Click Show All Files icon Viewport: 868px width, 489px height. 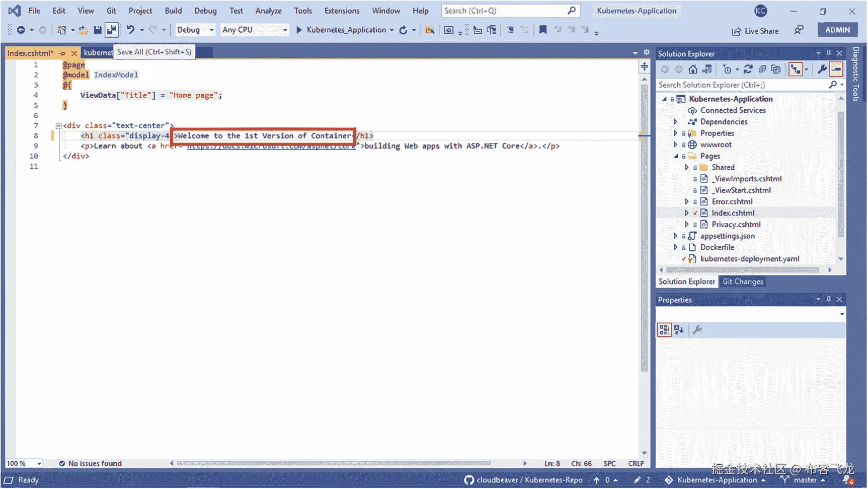click(x=776, y=69)
